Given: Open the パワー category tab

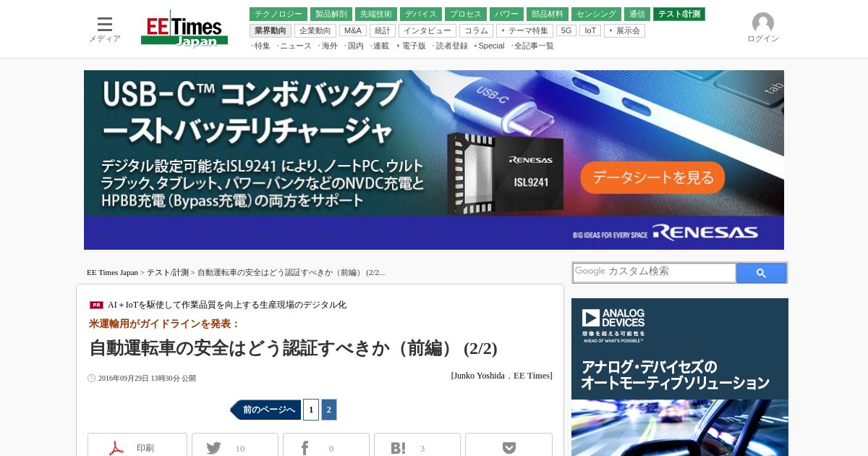Looking at the screenshot, I should pos(506,14).
